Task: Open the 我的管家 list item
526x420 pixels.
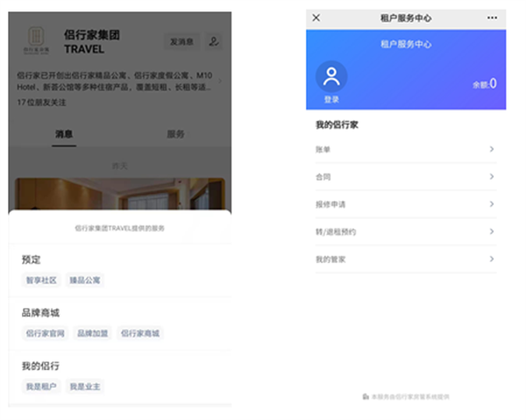Action: (405, 260)
